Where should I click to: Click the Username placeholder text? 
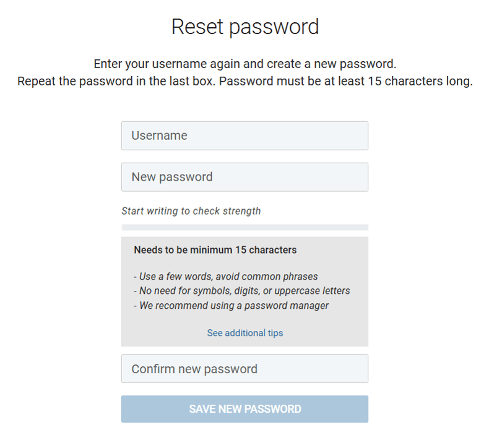pyautogui.click(x=158, y=136)
